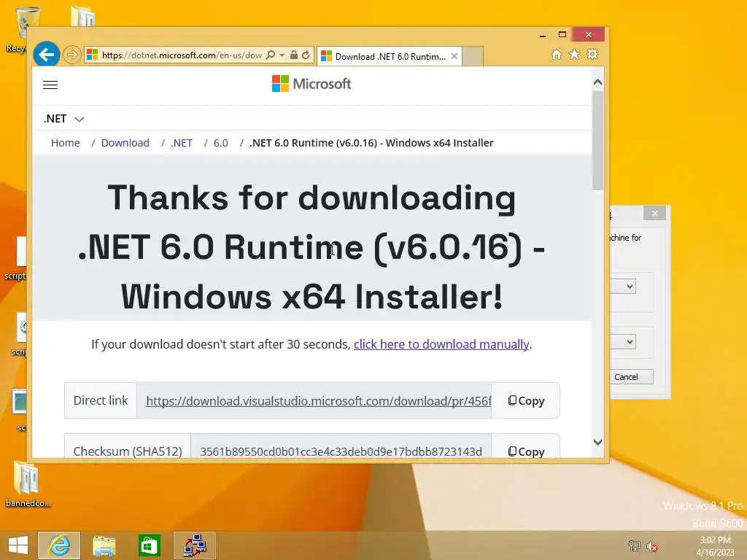Click the network computers app in taskbar

click(194, 545)
